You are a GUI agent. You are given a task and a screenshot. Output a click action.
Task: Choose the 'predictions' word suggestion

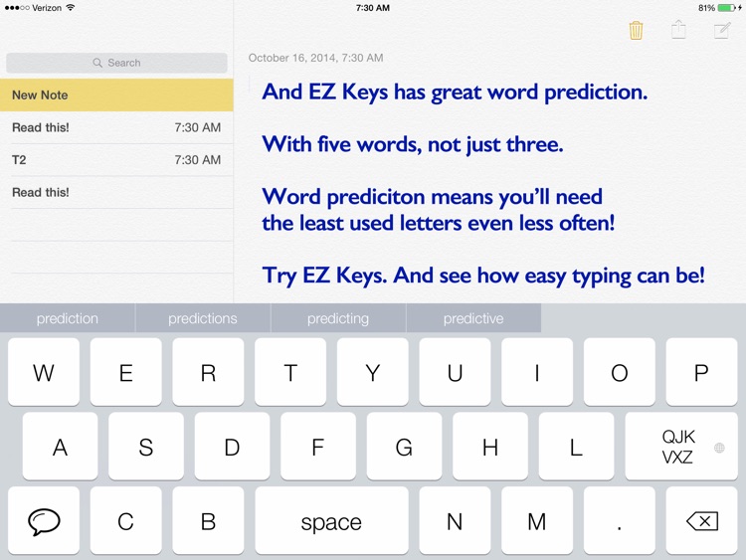(x=203, y=318)
